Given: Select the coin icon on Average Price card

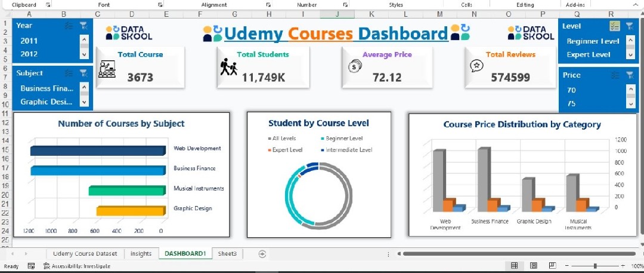Looking at the screenshot, I should point(355,66).
